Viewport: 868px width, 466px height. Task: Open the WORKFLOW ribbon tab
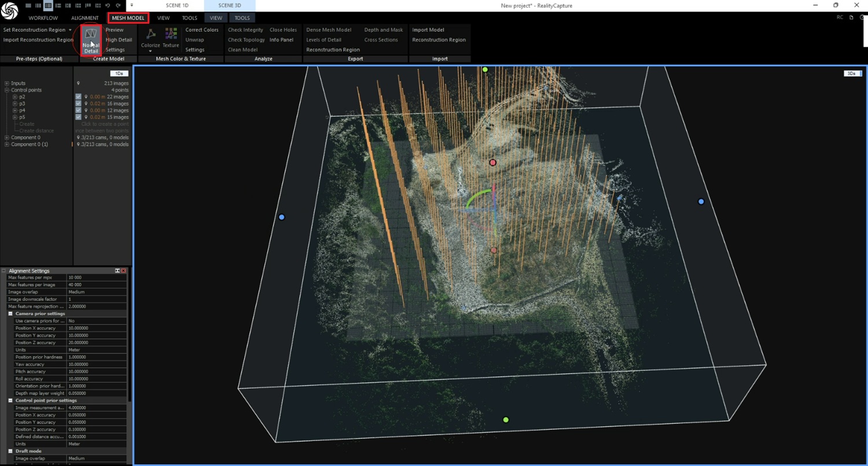pos(43,18)
